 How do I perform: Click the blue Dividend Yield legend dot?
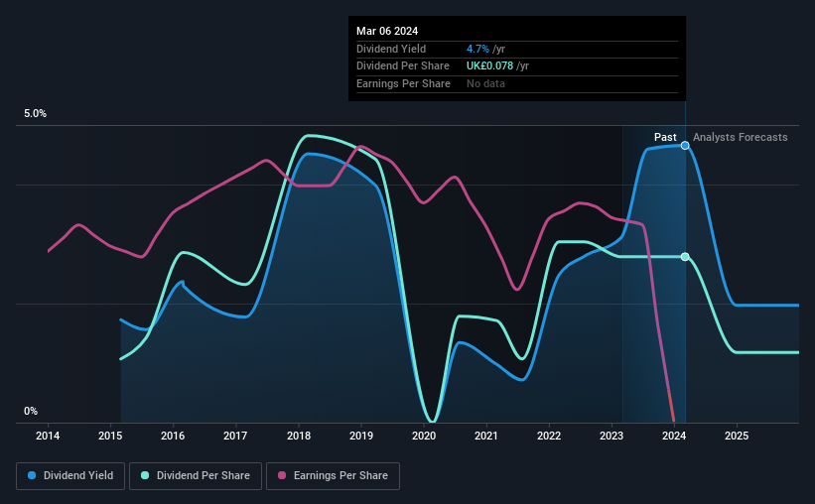(32, 475)
